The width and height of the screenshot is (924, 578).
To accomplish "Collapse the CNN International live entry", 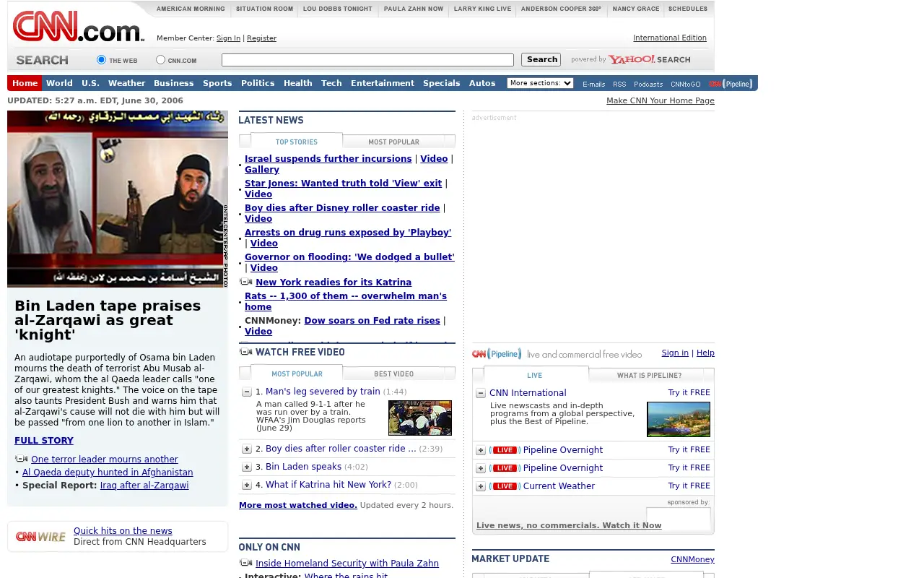I will coord(481,393).
